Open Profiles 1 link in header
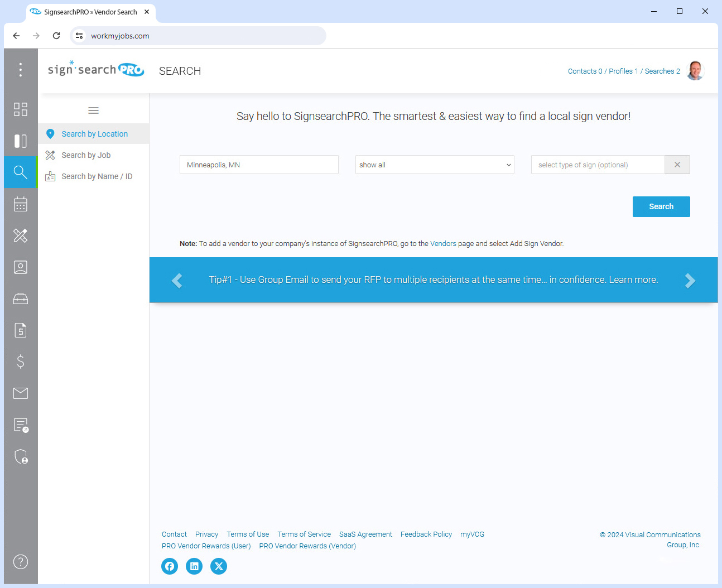 [x=623, y=71]
